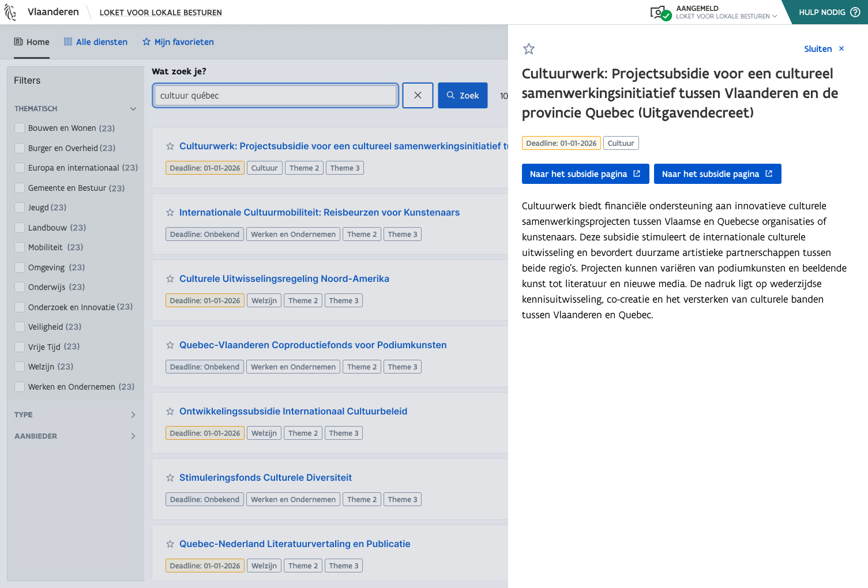Close the detail panel with Sluiten

pyautogui.click(x=824, y=49)
